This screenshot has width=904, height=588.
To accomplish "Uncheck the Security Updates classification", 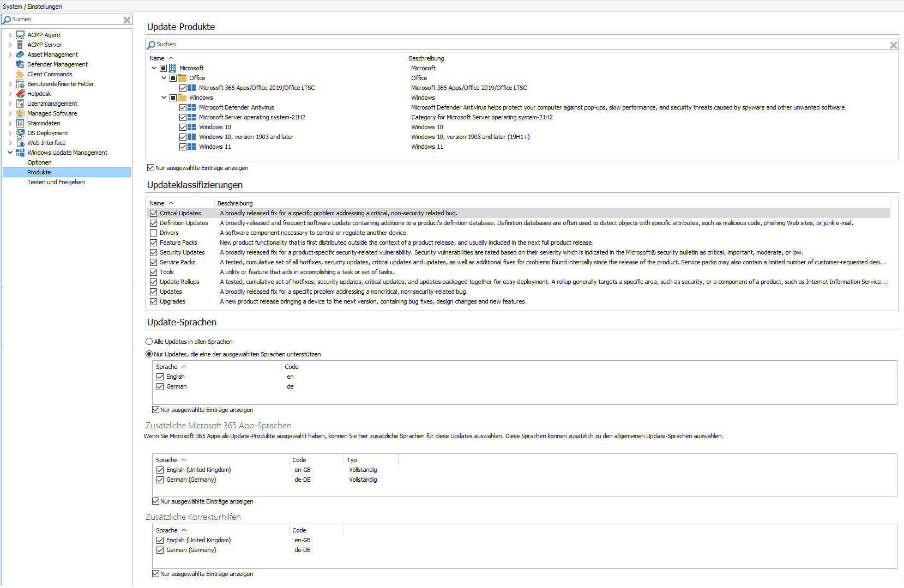I will pos(154,252).
